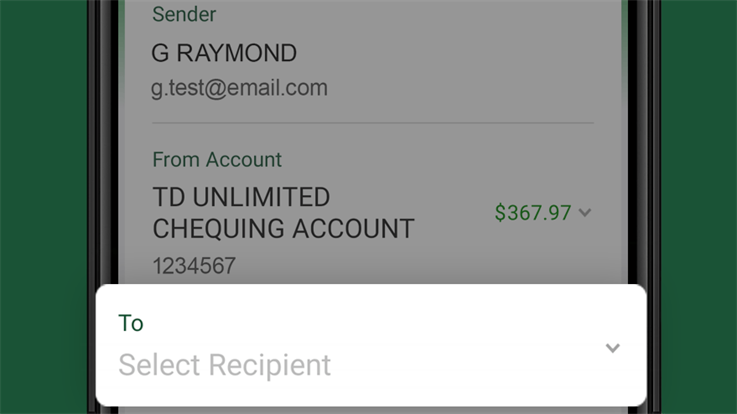Open the Select Recipient dropdown field
The image size is (737, 414).
(371, 345)
